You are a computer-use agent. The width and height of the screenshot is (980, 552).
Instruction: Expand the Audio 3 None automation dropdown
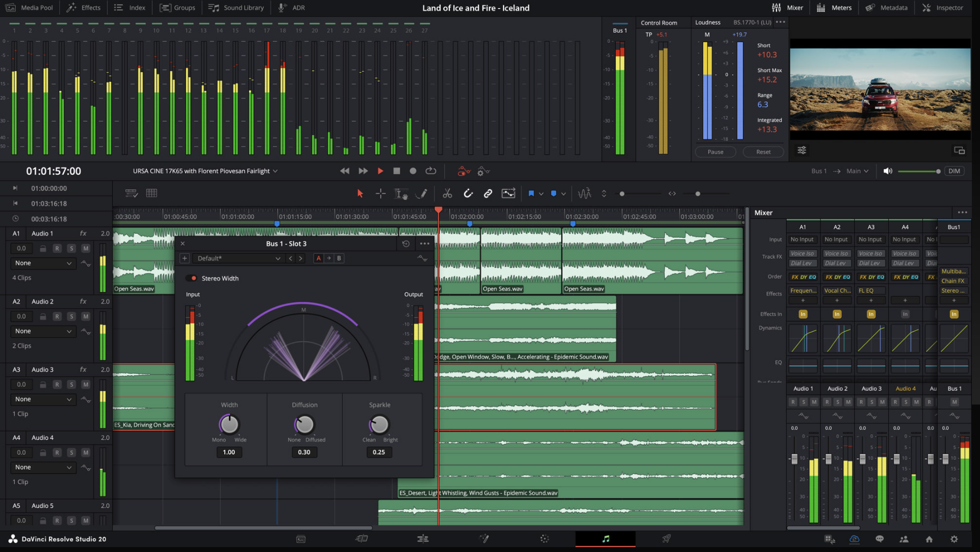click(x=43, y=399)
